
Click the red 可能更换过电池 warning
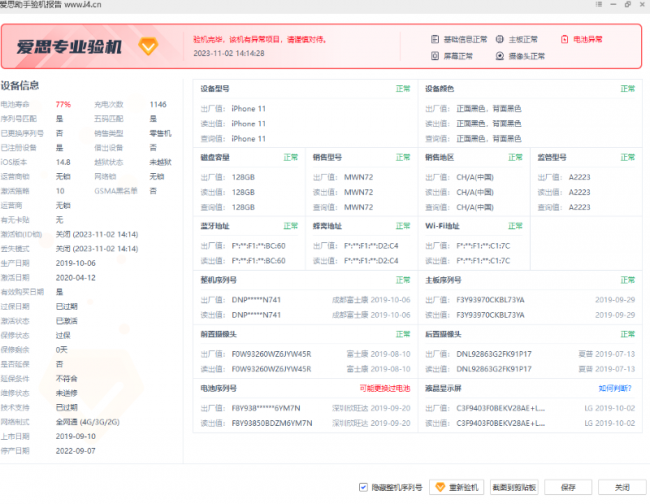(385, 388)
